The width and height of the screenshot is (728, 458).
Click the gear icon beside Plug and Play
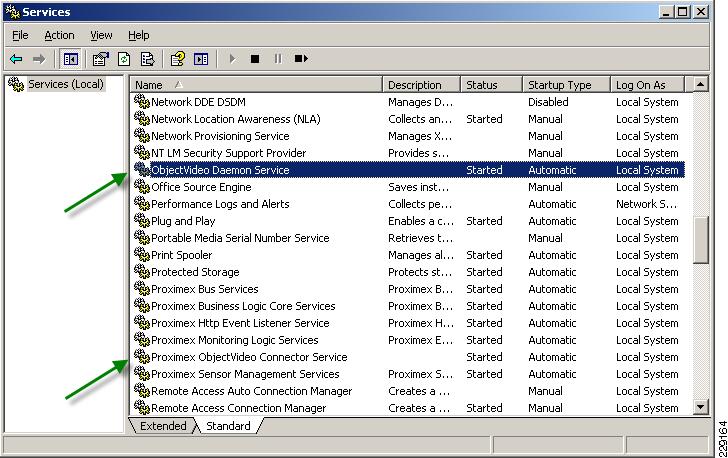click(x=142, y=220)
